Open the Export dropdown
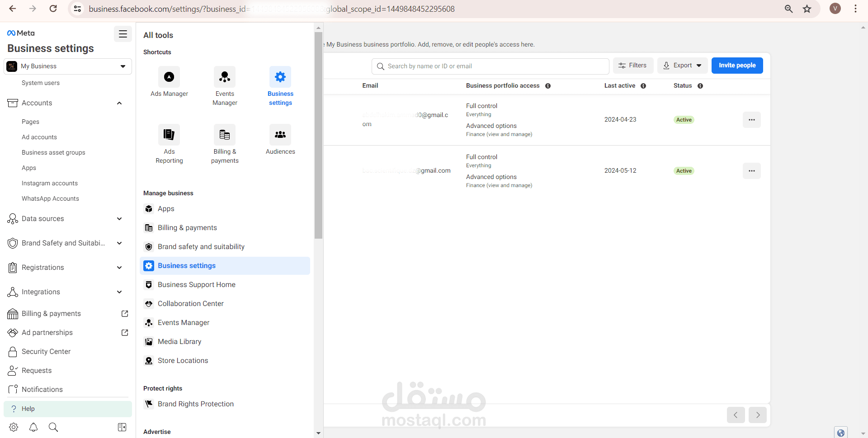 [x=682, y=66]
